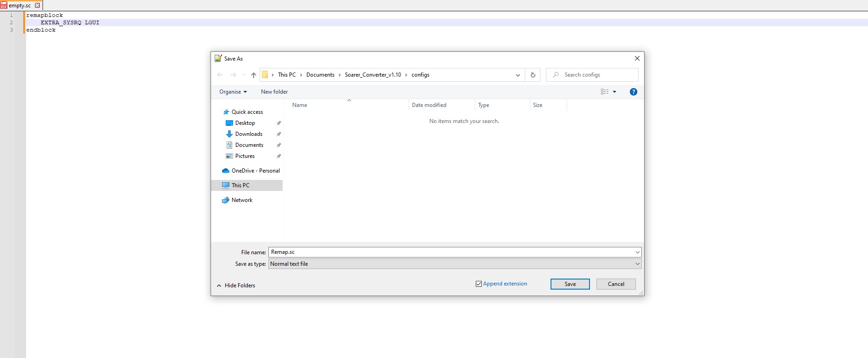The height and width of the screenshot is (358, 868).
Task: Cancel the Save As dialog
Action: click(616, 284)
